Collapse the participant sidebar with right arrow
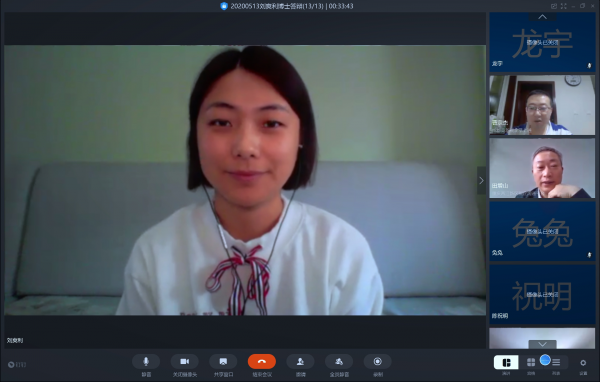 click(x=481, y=180)
